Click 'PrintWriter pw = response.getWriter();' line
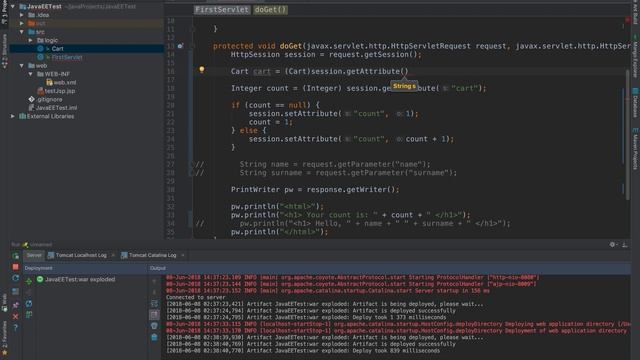This screenshot has width=640, height=360. [315, 190]
